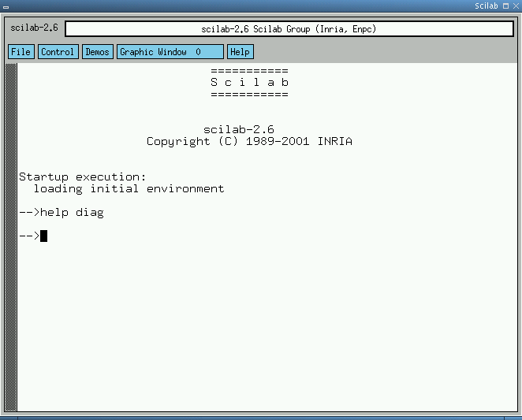Open the Help menu
This screenshot has width=522, height=420.
tap(240, 52)
